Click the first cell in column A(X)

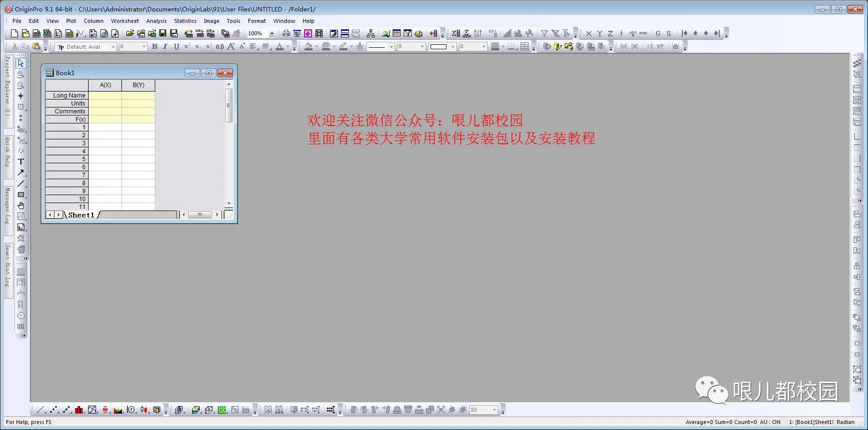105,127
